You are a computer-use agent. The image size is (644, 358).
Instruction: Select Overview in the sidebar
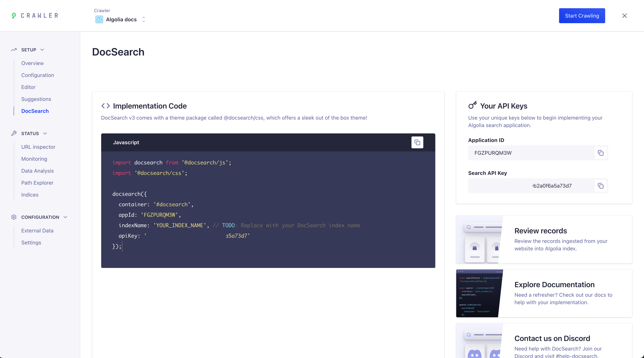point(32,63)
